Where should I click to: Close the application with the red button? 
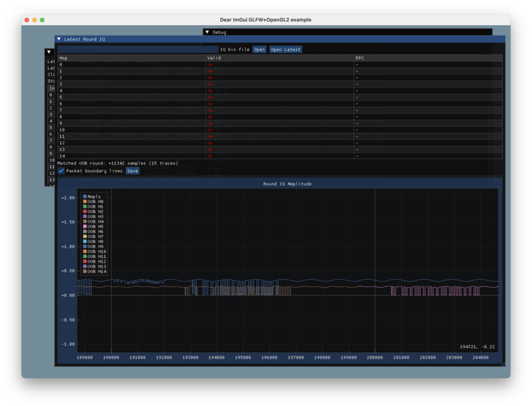[27, 20]
